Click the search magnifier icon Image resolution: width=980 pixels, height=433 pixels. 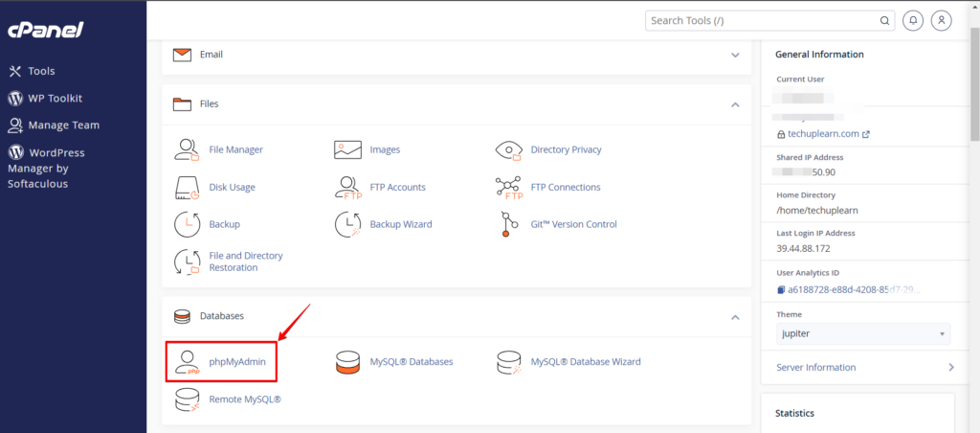(x=884, y=21)
